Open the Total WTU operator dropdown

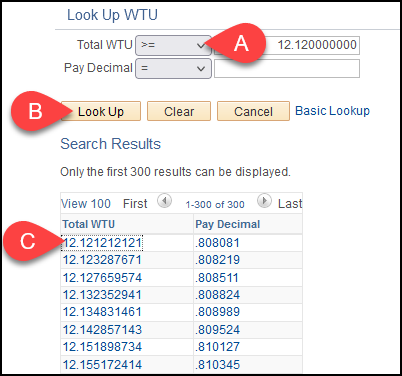coord(173,45)
